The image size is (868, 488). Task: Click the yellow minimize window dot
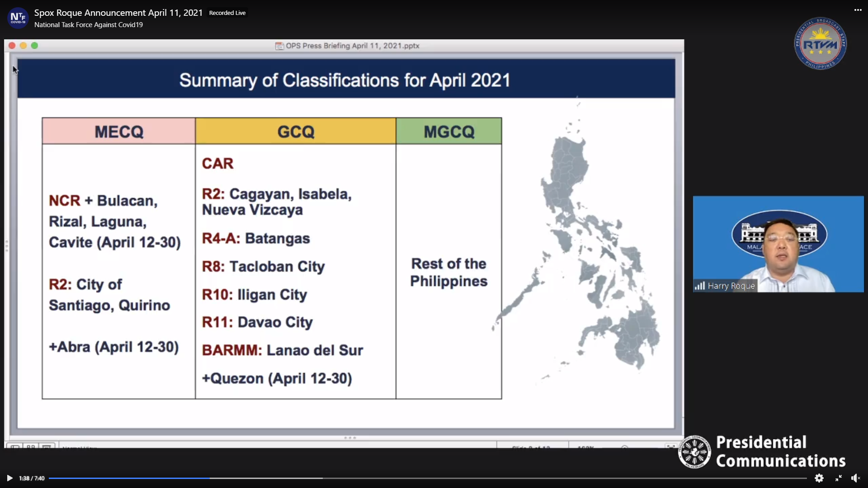tap(23, 46)
